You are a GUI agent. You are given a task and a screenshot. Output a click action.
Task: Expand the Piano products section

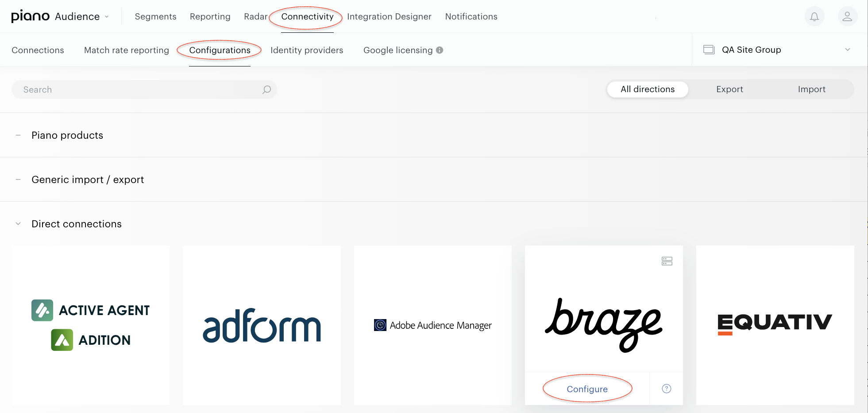click(x=18, y=135)
